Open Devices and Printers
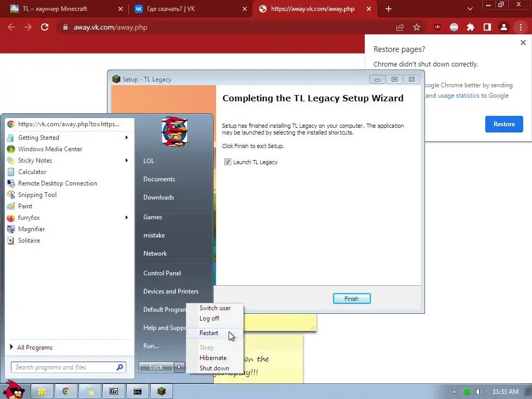Image resolution: width=532 pixels, height=399 pixels. coord(170,291)
